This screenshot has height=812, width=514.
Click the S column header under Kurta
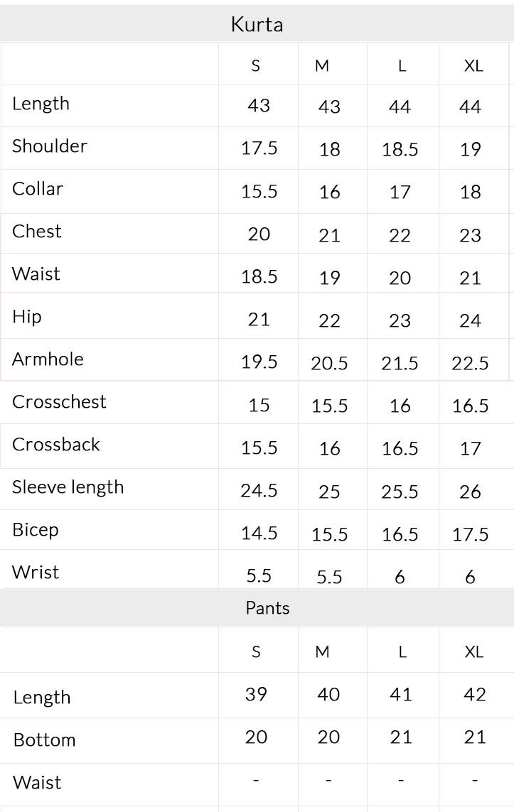tap(255, 66)
